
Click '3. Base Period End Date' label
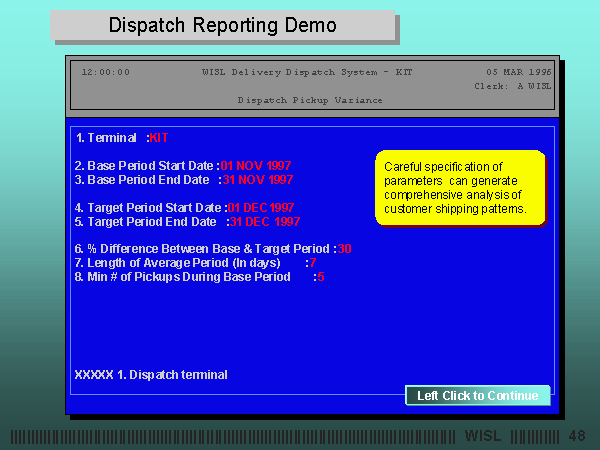coord(142,180)
